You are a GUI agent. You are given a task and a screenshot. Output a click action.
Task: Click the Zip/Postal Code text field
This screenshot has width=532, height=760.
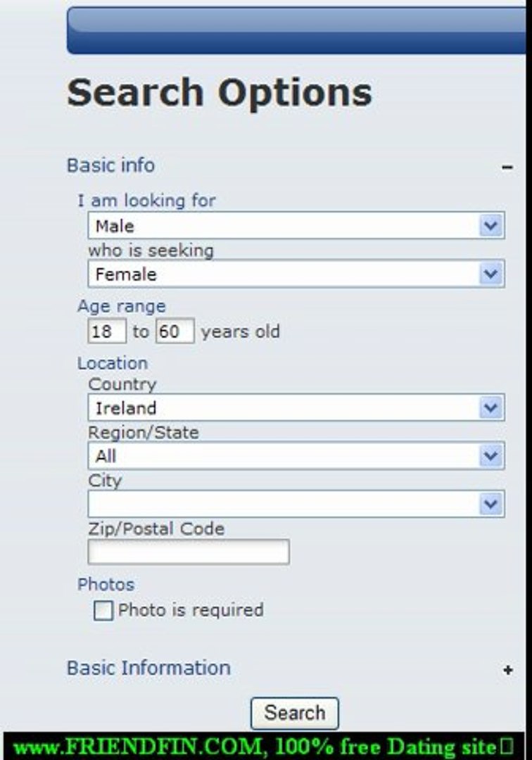tap(188, 552)
